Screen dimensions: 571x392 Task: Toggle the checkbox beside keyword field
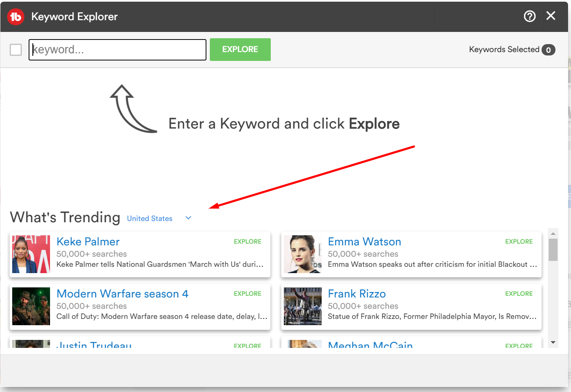(x=16, y=50)
